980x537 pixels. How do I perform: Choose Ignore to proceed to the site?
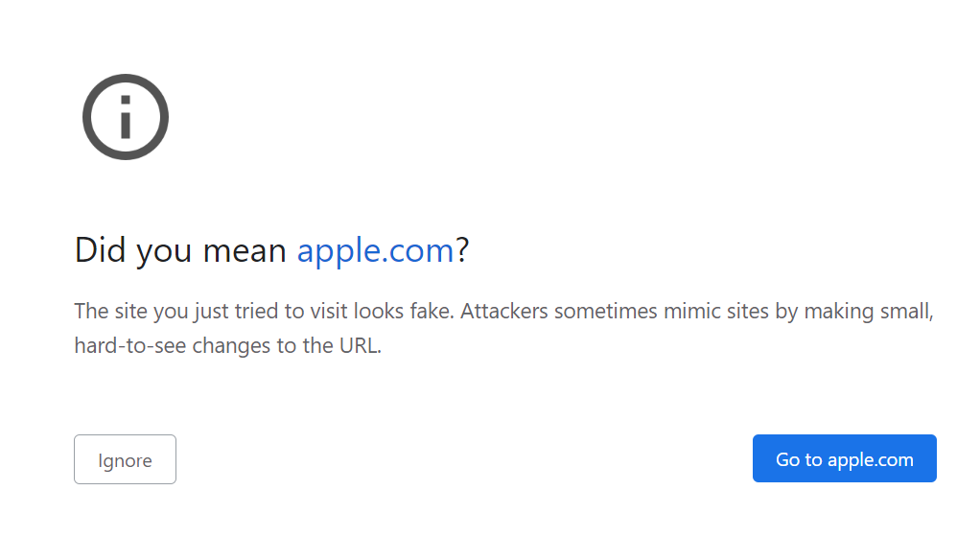[x=125, y=459]
